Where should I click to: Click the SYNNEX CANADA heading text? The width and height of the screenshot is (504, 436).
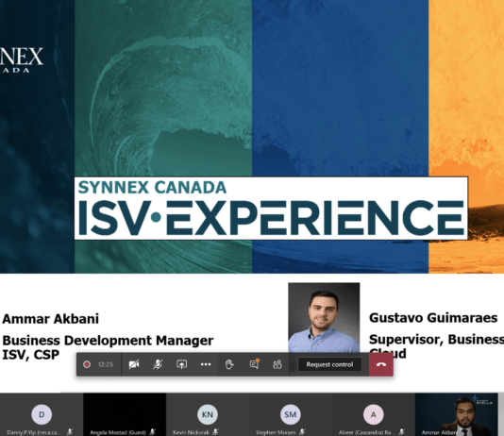(152, 187)
